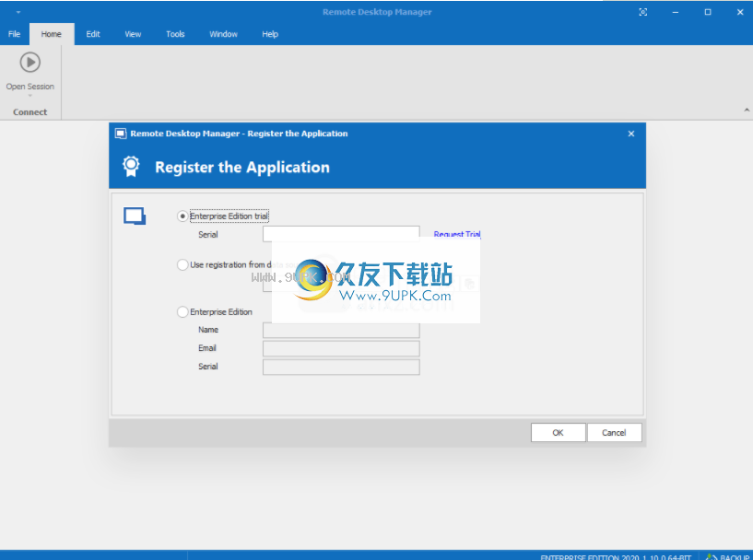Close the Register the Application dialog
The image size is (753, 560).
[631, 134]
